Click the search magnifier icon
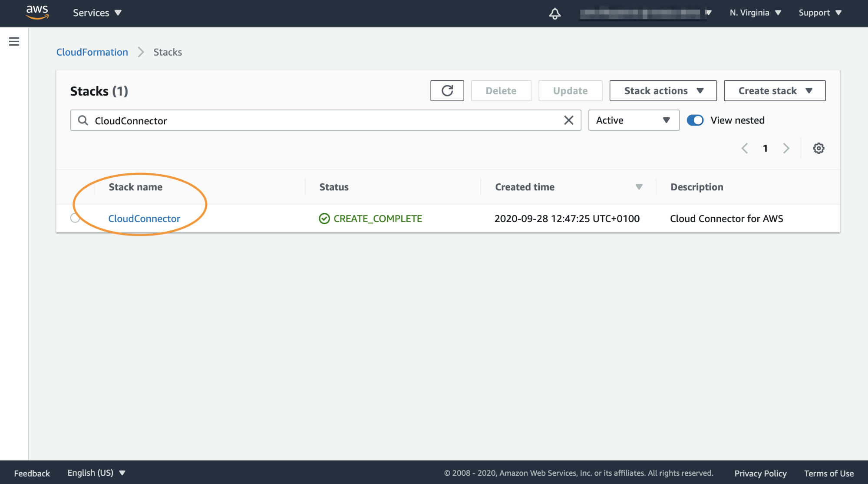The height and width of the screenshot is (484, 868). click(83, 120)
